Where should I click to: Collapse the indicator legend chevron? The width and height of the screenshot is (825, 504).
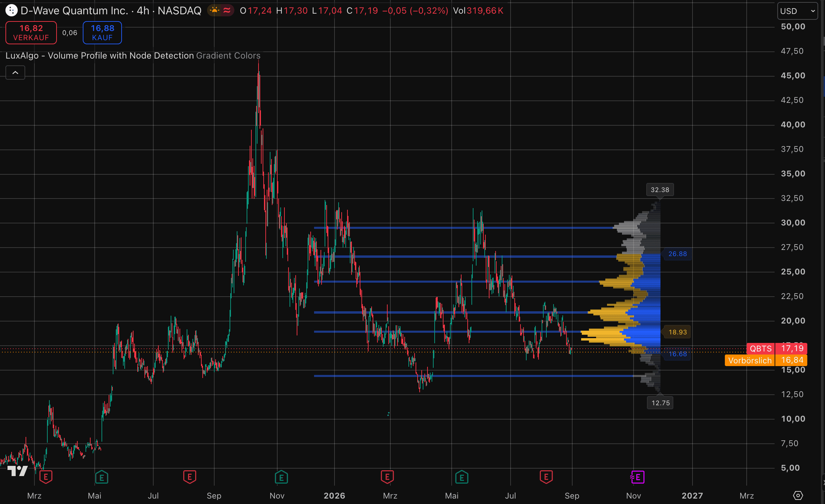coord(15,73)
